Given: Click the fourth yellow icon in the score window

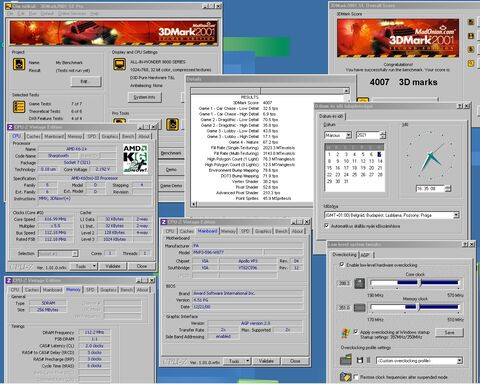Looking at the screenshot, I should coord(471,63).
